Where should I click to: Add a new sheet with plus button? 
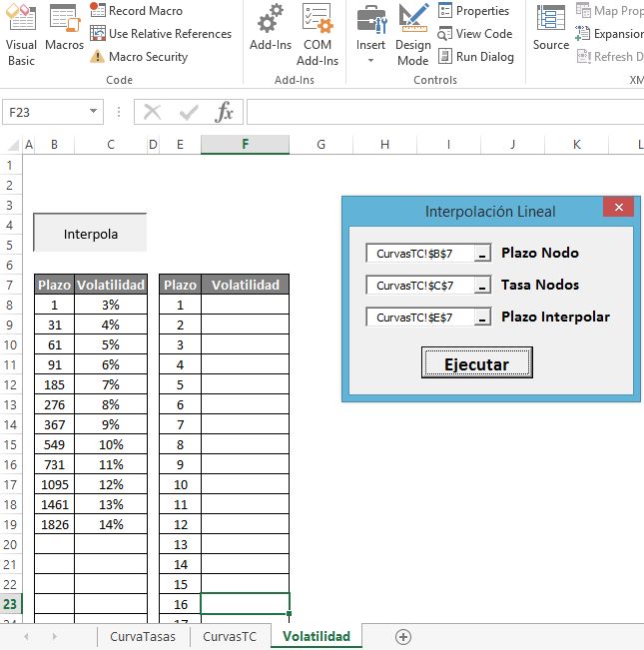point(402,637)
